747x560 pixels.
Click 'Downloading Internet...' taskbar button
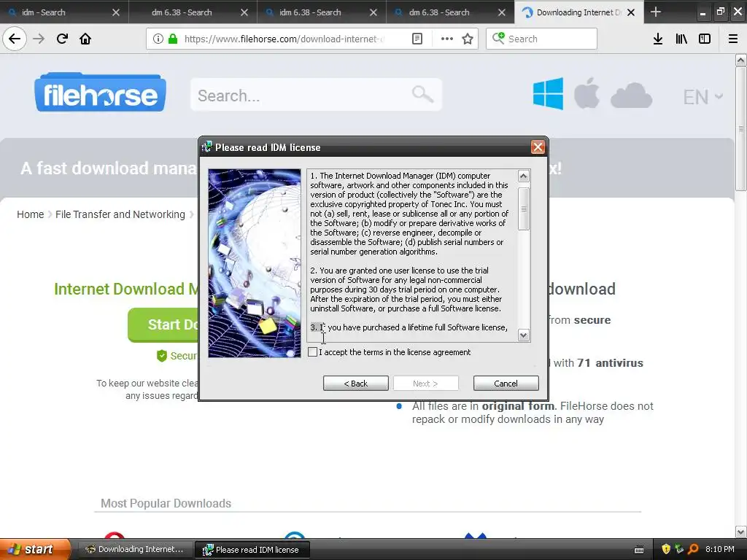pyautogui.click(x=134, y=549)
